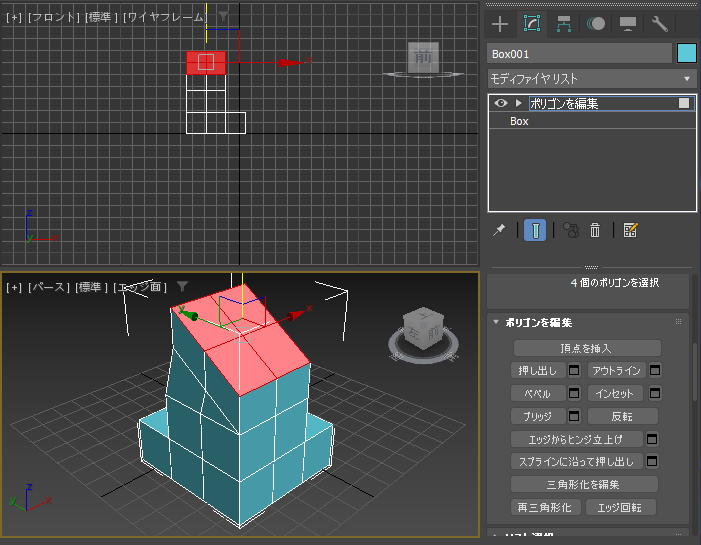Image resolution: width=701 pixels, height=545 pixels.
Task: Click the 前 face of front ViewCube
Action: (423, 57)
